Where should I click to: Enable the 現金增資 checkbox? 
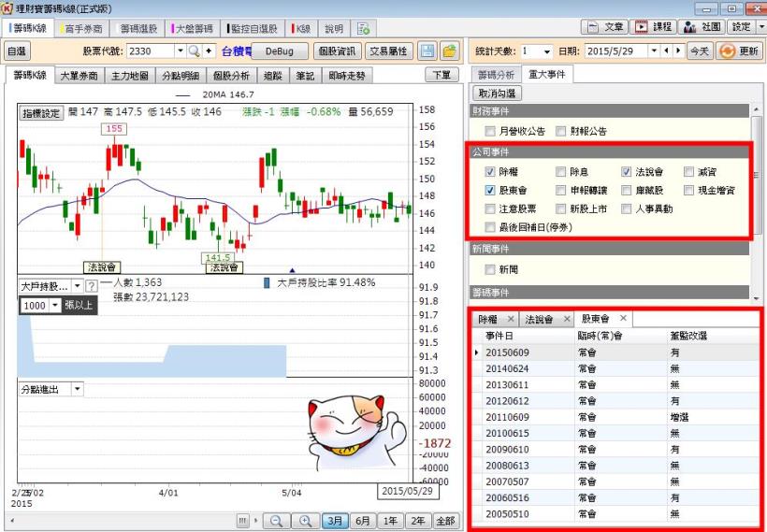click(x=688, y=190)
